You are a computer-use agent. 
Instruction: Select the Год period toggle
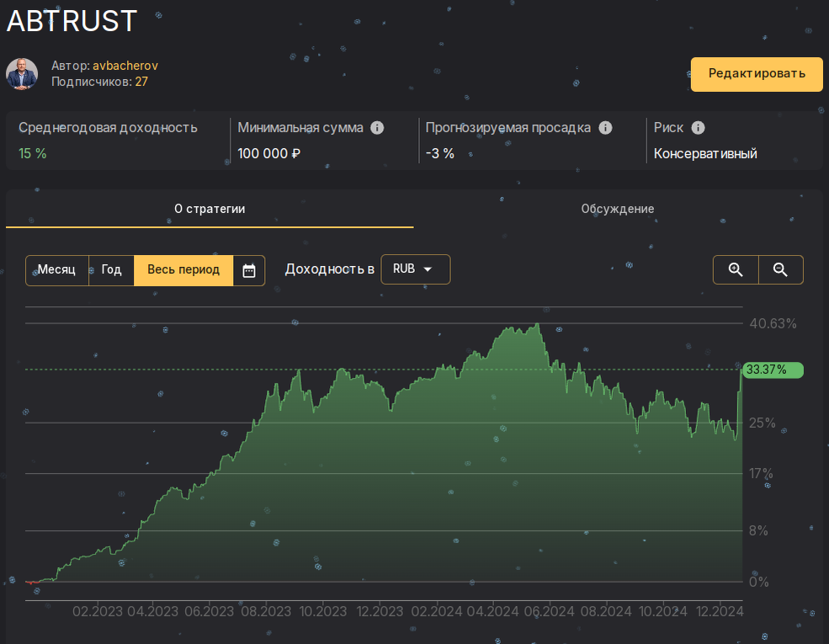coord(111,269)
